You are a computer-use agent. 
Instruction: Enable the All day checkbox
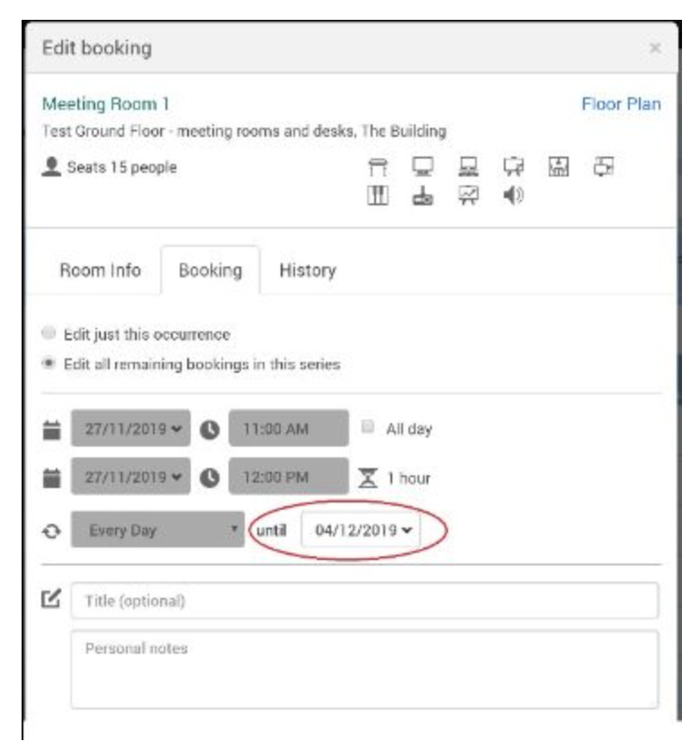coord(368,429)
